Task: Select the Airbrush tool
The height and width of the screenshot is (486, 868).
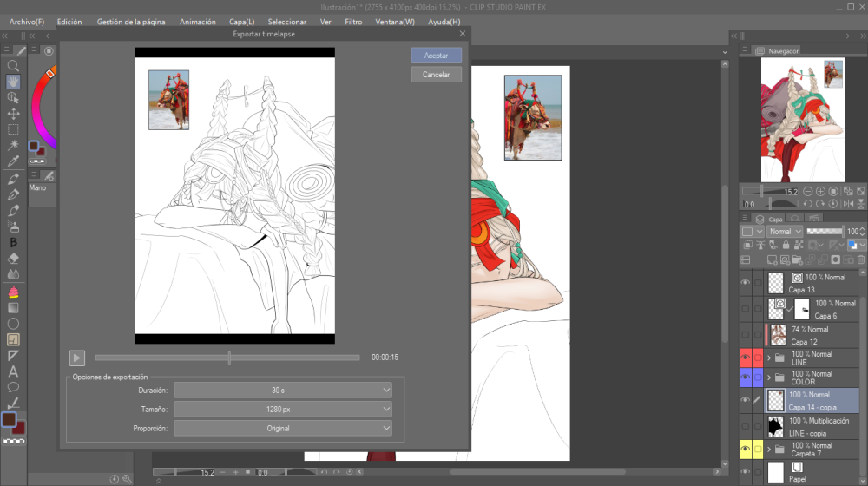Action: (13, 227)
